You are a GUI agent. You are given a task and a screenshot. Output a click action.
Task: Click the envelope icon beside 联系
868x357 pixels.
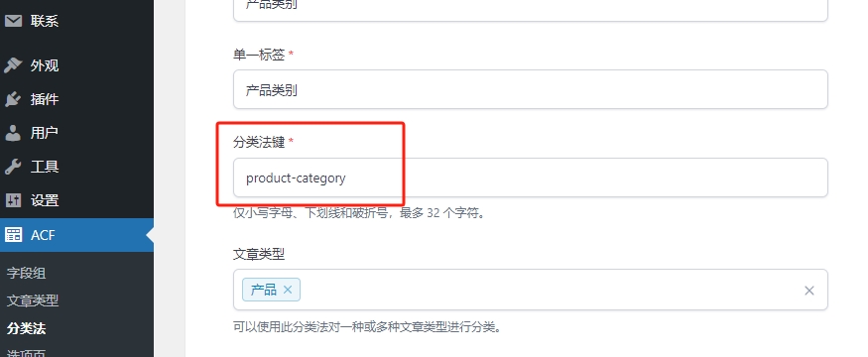pyautogui.click(x=13, y=21)
